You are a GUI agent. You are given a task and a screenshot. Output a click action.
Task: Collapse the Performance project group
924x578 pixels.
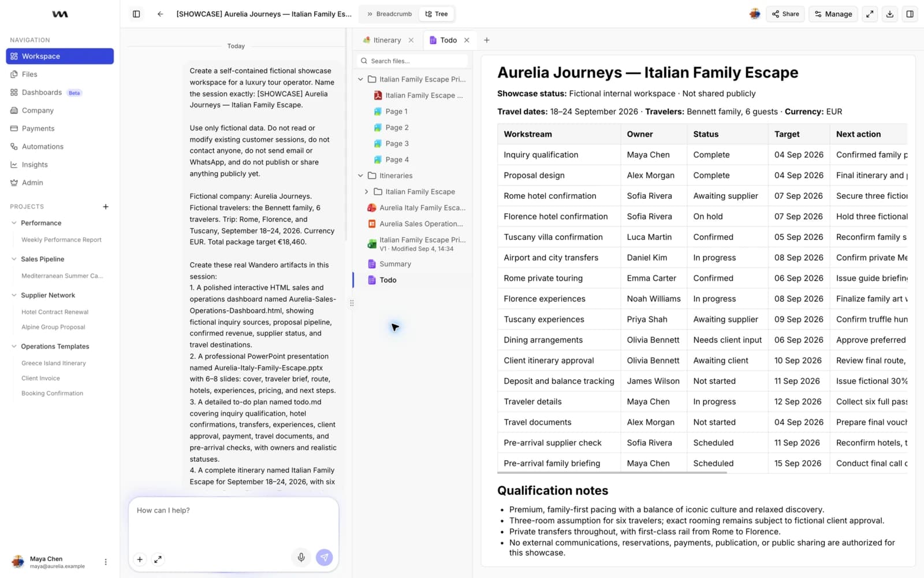(x=14, y=223)
